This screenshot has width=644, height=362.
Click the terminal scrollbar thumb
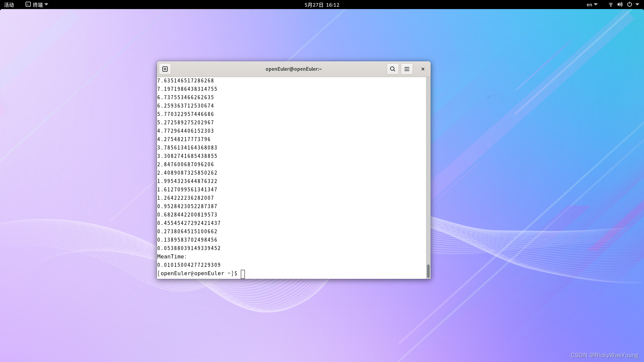428,271
